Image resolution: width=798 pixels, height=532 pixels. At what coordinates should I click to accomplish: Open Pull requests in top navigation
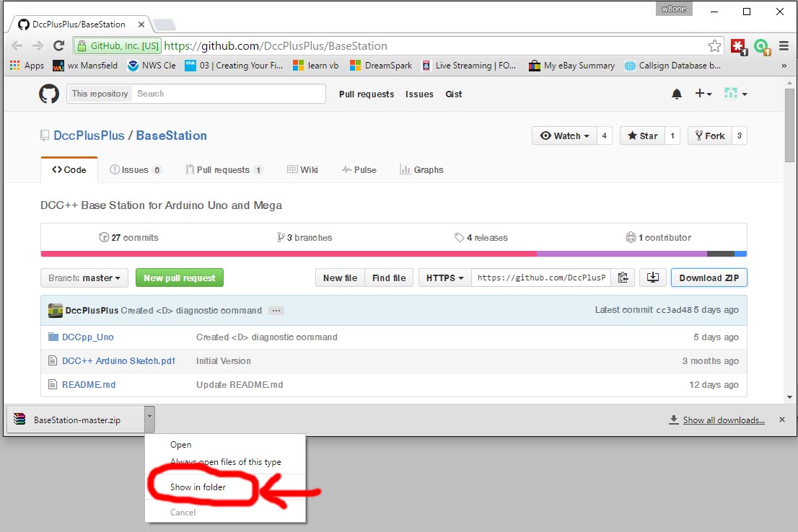click(367, 94)
